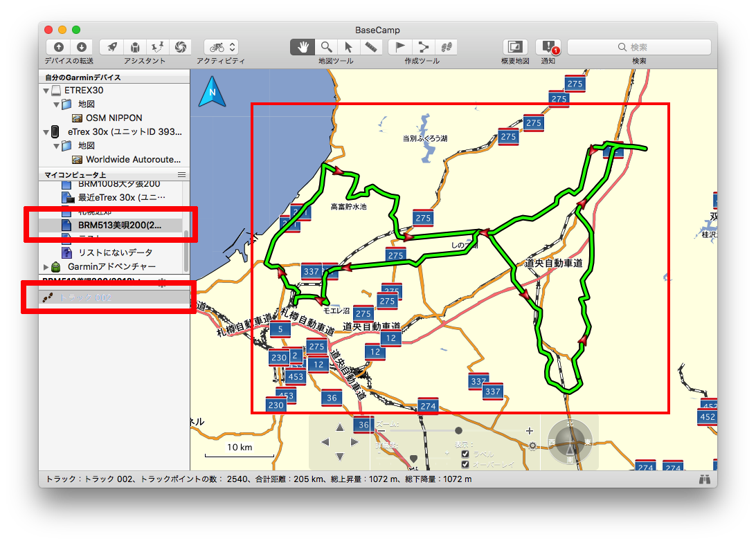Click the send to device upload icon
This screenshot has height=543, width=756.
pyautogui.click(x=58, y=47)
